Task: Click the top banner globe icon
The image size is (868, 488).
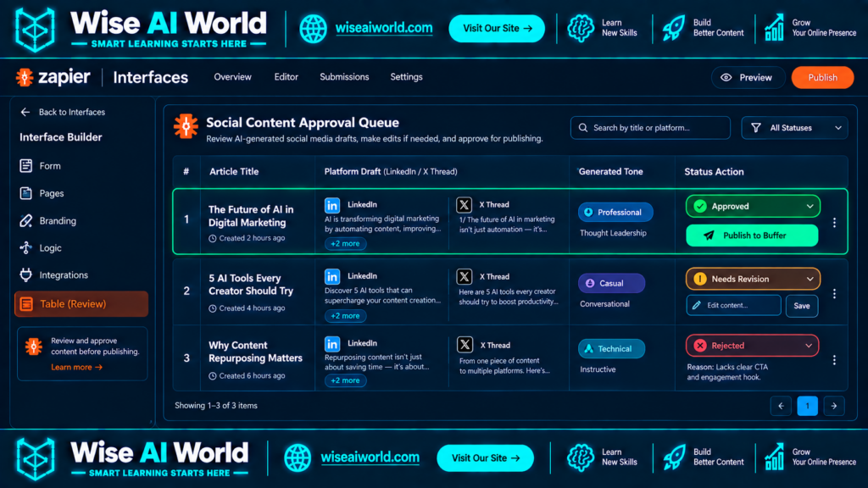Action: click(314, 29)
